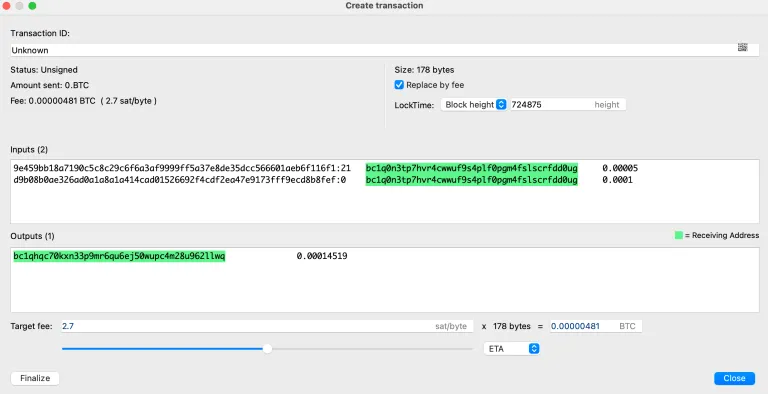
Task: Click the input amount 0.00005
Action: [620, 168]
